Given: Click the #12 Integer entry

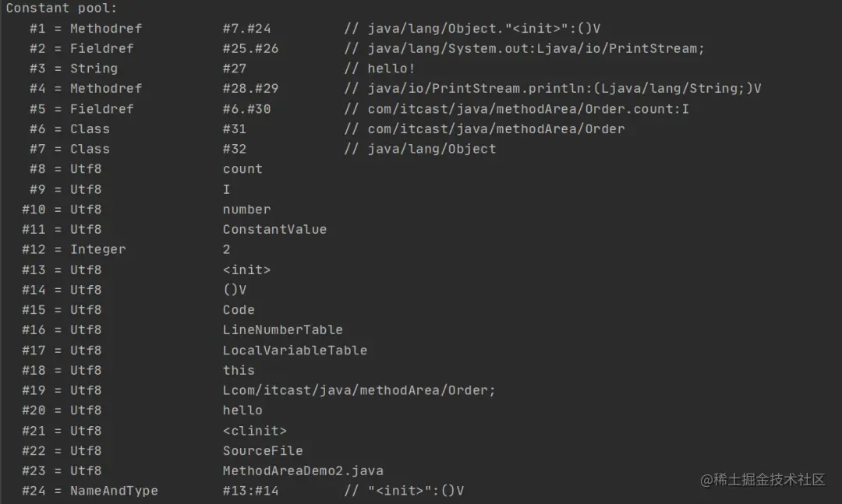Looking at the screenshot, I should tap(126, 249).
